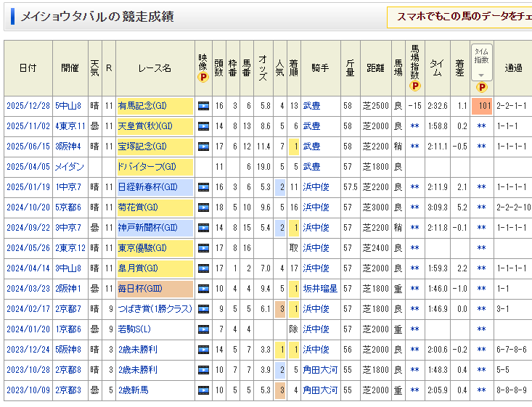Play the video for 有馬記念(GI)
Screen dimensions: 532x407
(x=203, y=106)
